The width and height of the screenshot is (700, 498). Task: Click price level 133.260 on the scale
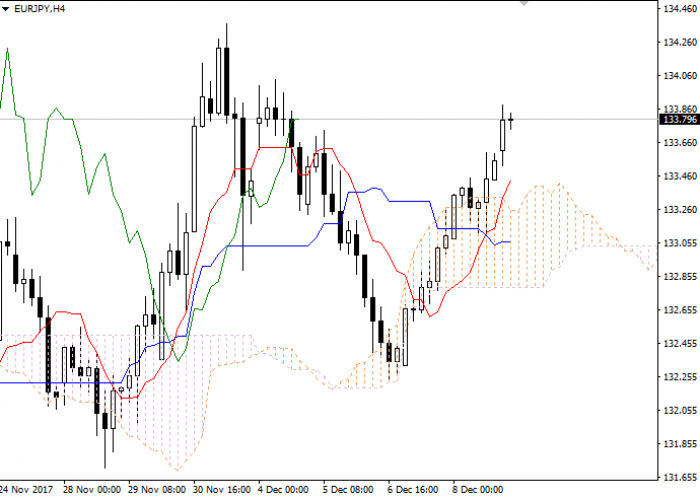[680, 209]
